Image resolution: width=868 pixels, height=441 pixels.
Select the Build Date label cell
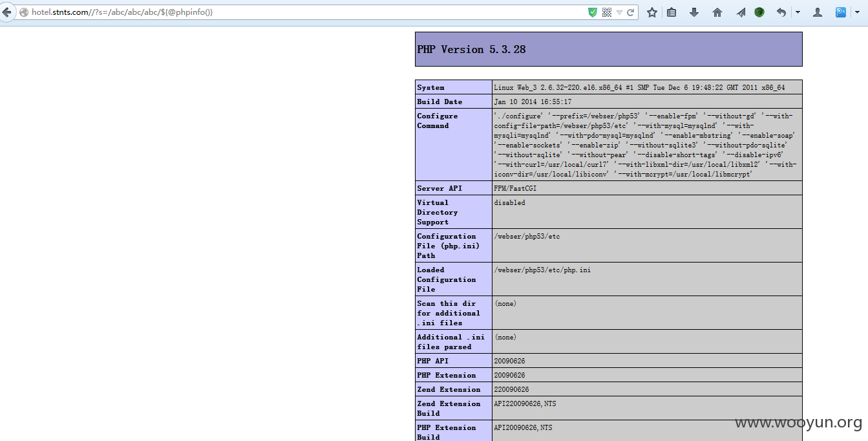454,102
